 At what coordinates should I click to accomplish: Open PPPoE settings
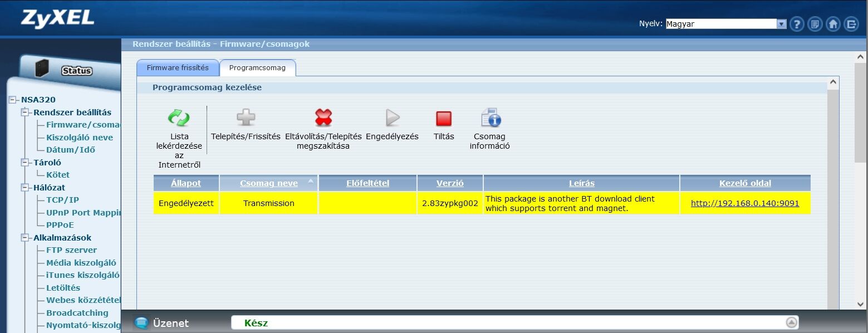[60, 225]
